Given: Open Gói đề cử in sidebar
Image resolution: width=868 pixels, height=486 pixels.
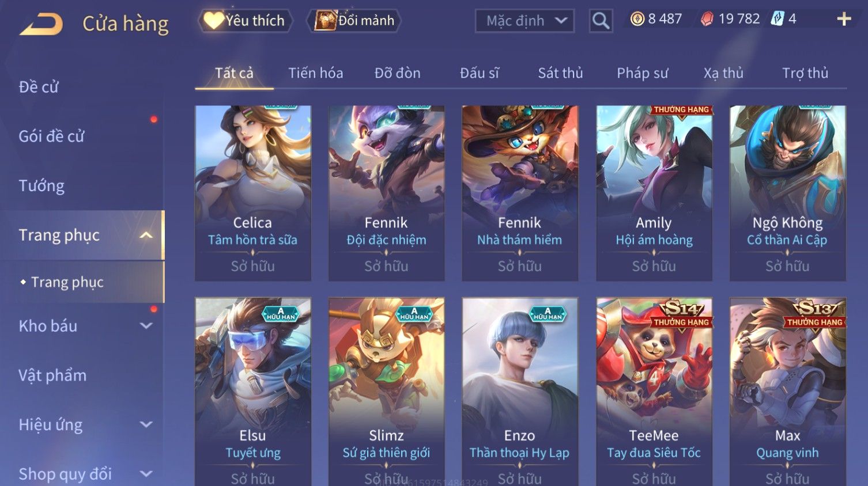Looking at the screenshot, I should coord(51,136).
